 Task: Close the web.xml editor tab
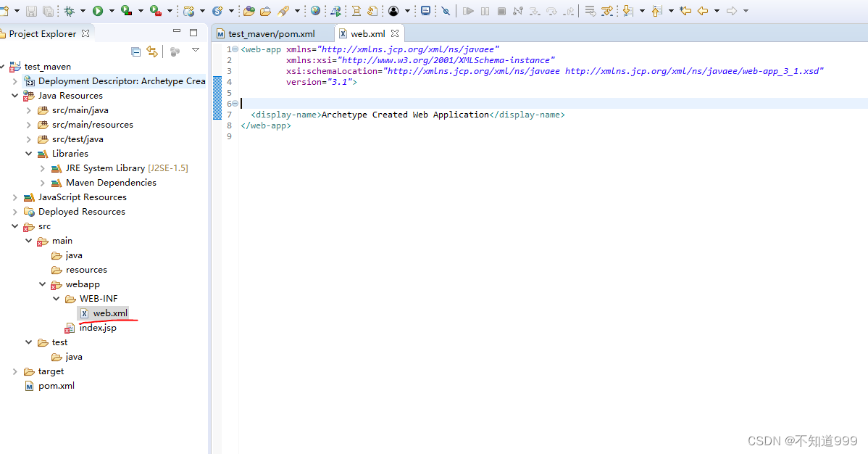pos(395,33)
